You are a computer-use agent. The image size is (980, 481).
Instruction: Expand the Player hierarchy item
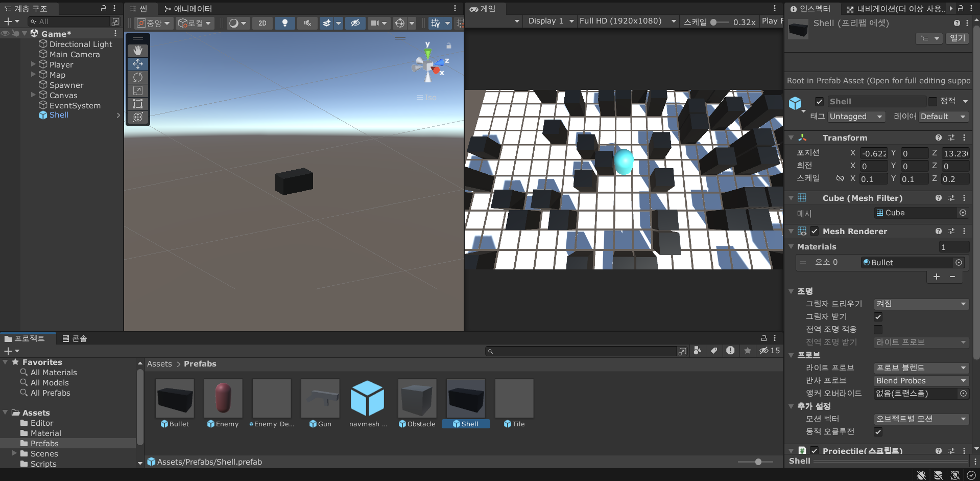33,64
